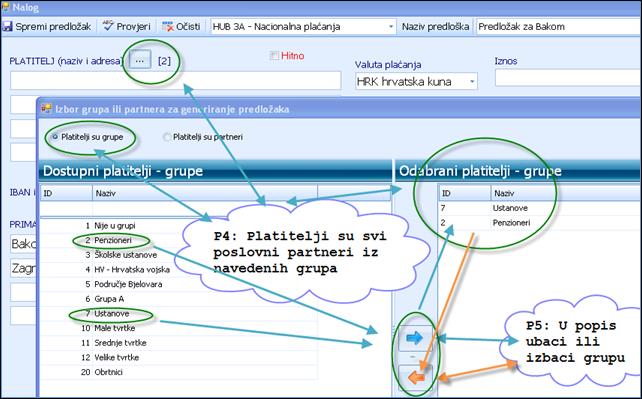
Task: Click filter row under available Naziv column
Action: [x=205, y=208]
